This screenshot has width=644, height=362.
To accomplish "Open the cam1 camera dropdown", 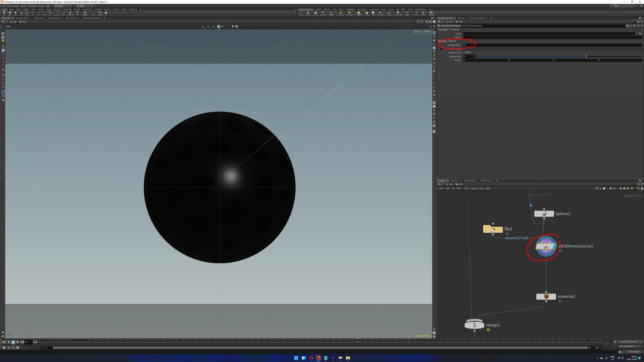I will (x=427, y=32).
